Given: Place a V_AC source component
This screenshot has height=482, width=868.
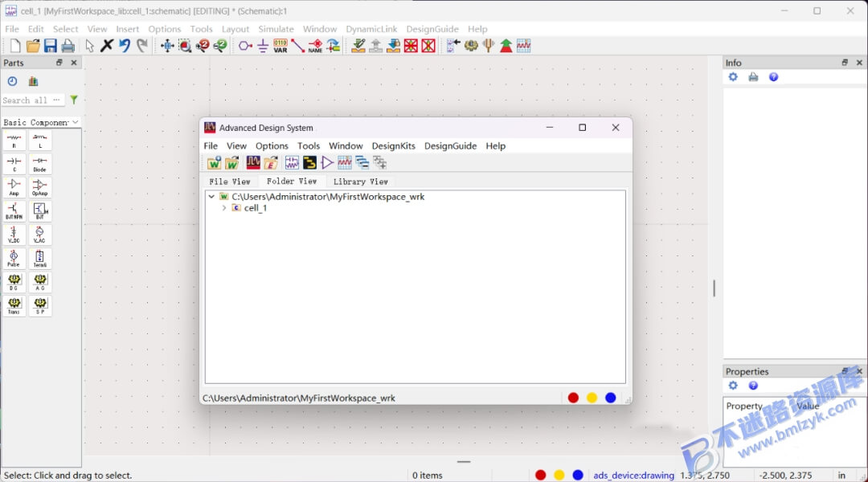Looking at the screenshot, I should click(40, 235).
